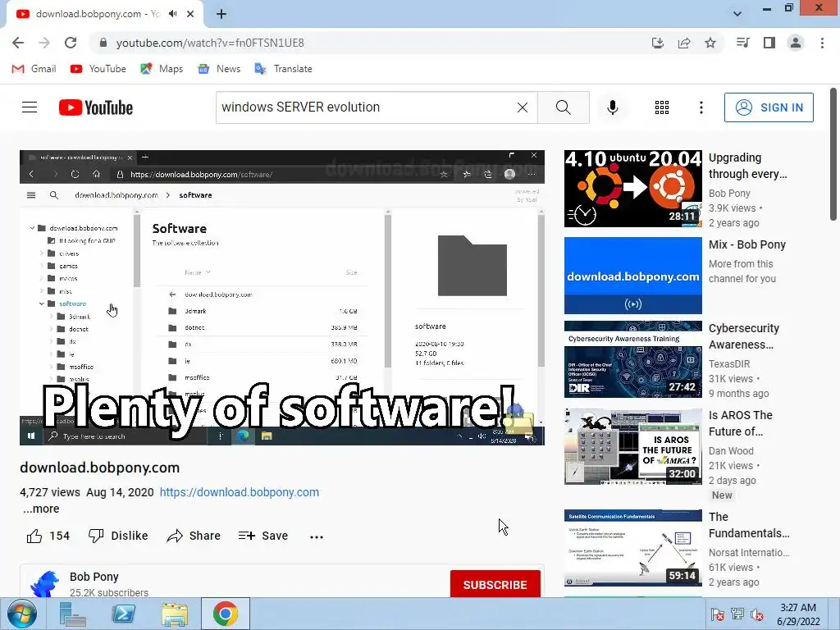Open Maps bookmark
This screenshot has width=840, height=630.
(162, 69)
